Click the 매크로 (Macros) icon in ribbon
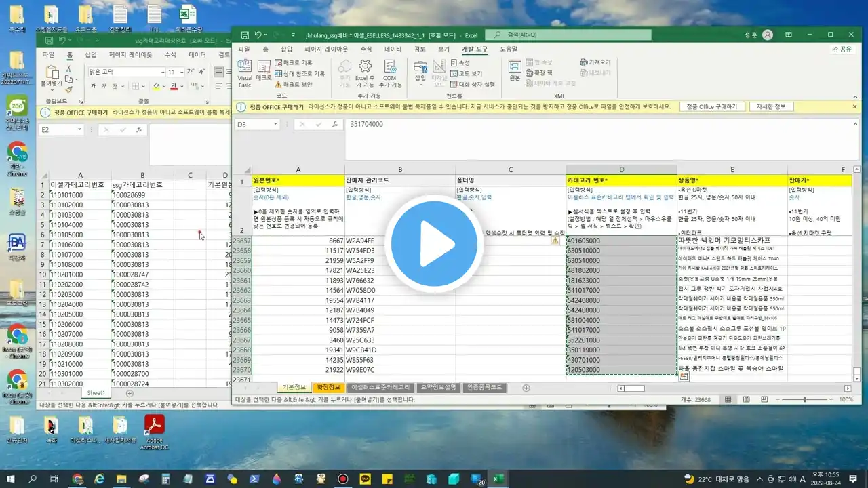 (x=264, y=70)
